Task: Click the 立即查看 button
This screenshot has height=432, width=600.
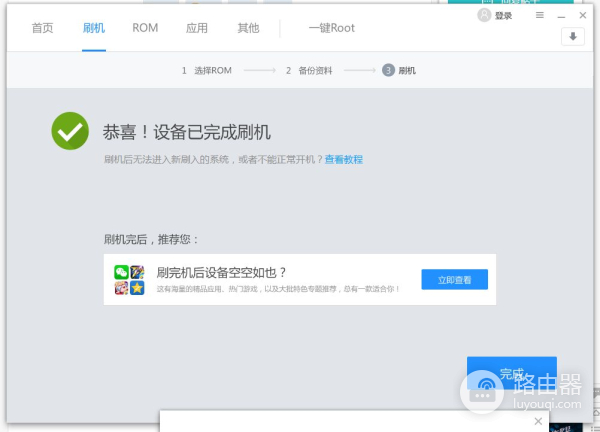Action: click(x=455, y=280)
